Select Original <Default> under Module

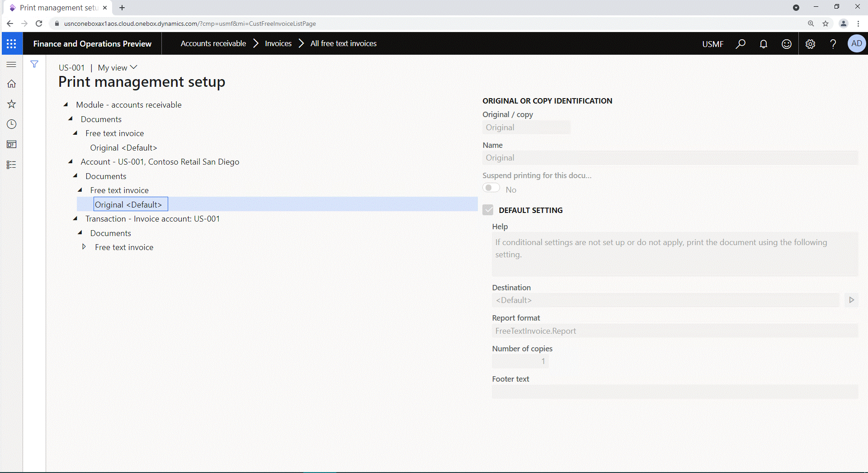coord(123,147)
